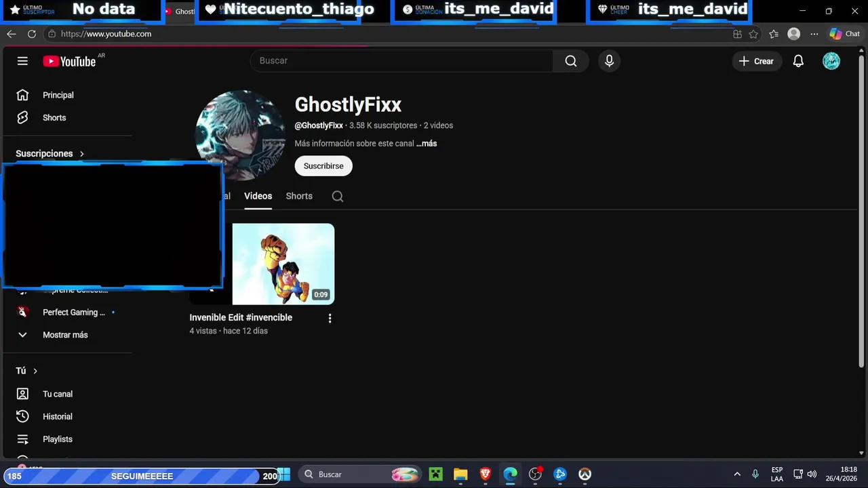Open Brave browser from the taskbar
The height and width of the screenshot is (488, 868).
486,474
